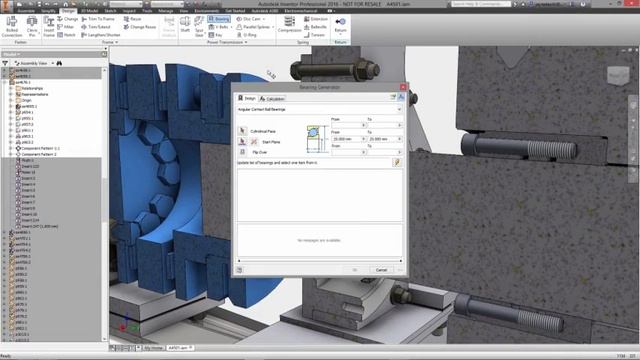Expand Component Pattern 2 node
Image resolution: width=640 pixels, height=360 pixels.
[11, 154]
